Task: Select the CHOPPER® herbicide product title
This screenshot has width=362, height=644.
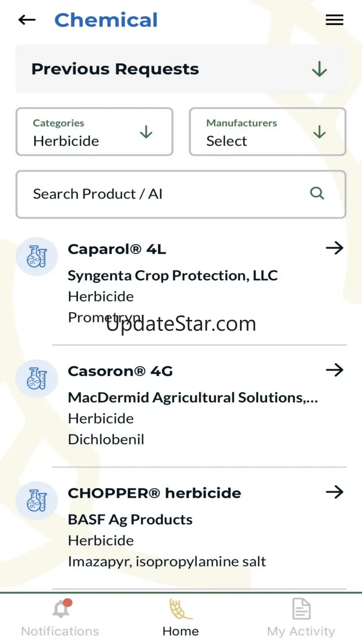Action: [155, 493]
